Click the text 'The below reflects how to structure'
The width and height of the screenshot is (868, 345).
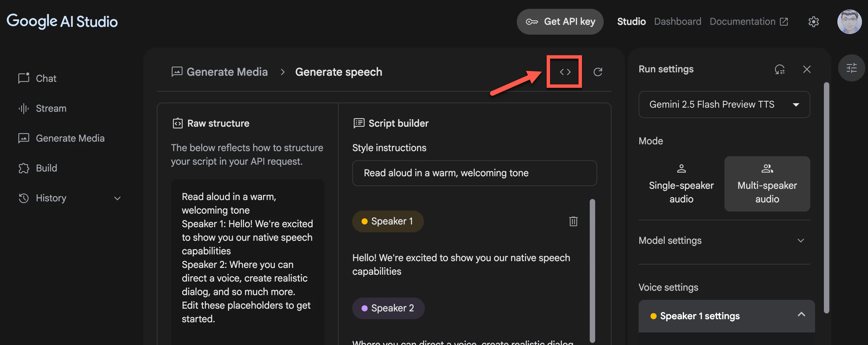[247, 148]
